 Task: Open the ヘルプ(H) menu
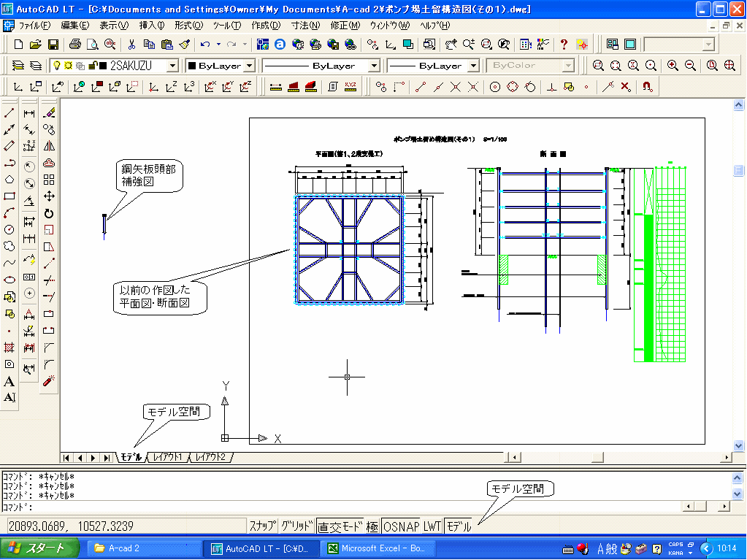[434, 26]
